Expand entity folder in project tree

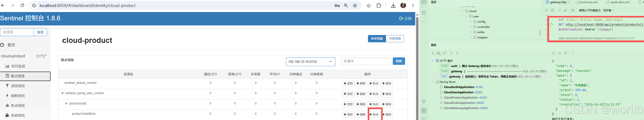click(471, 32)
